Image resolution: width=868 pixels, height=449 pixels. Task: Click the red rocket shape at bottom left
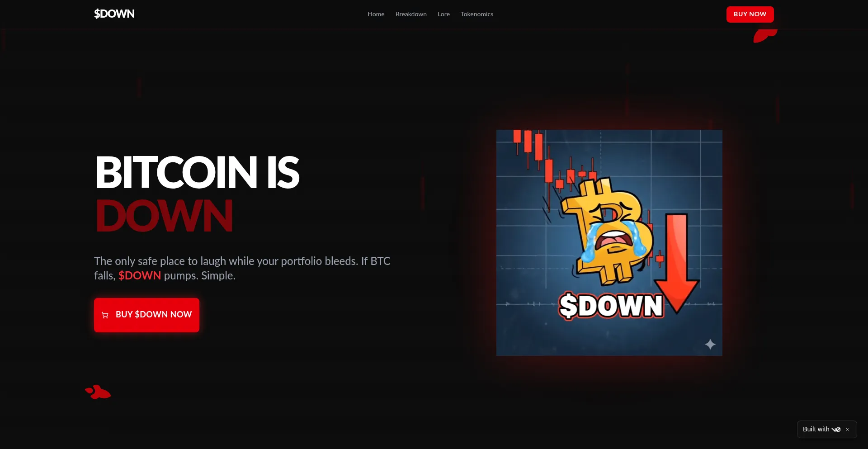[98, 392]
